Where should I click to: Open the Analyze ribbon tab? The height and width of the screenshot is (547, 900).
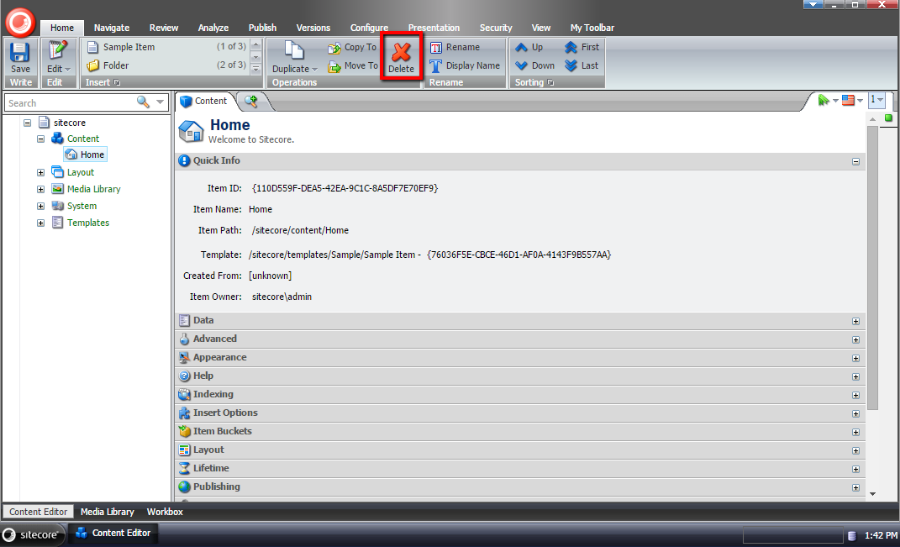(213, 28)
